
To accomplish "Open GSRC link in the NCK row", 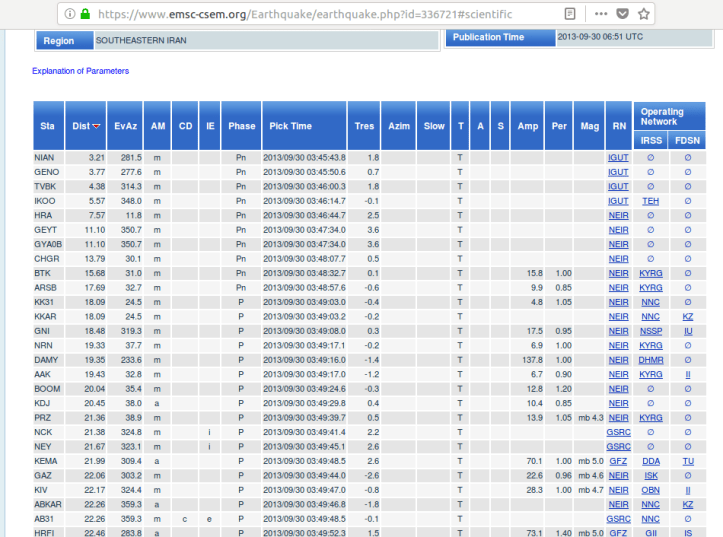I will 618,431.
